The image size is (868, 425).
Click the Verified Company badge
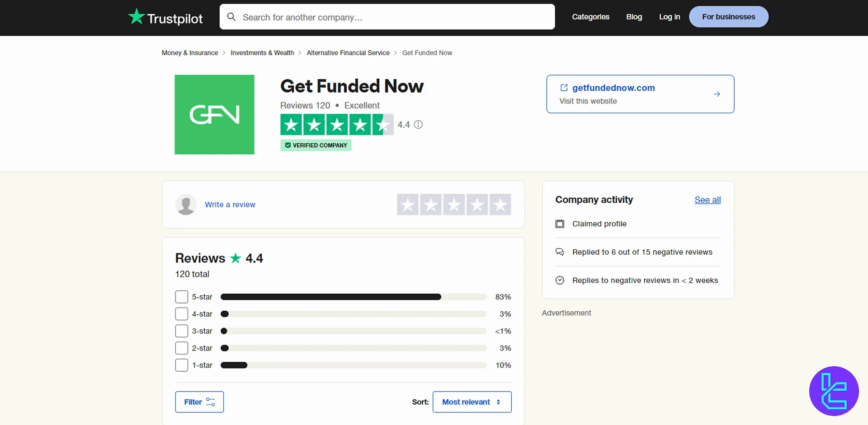pyautogui.click(x=316, y=145)
